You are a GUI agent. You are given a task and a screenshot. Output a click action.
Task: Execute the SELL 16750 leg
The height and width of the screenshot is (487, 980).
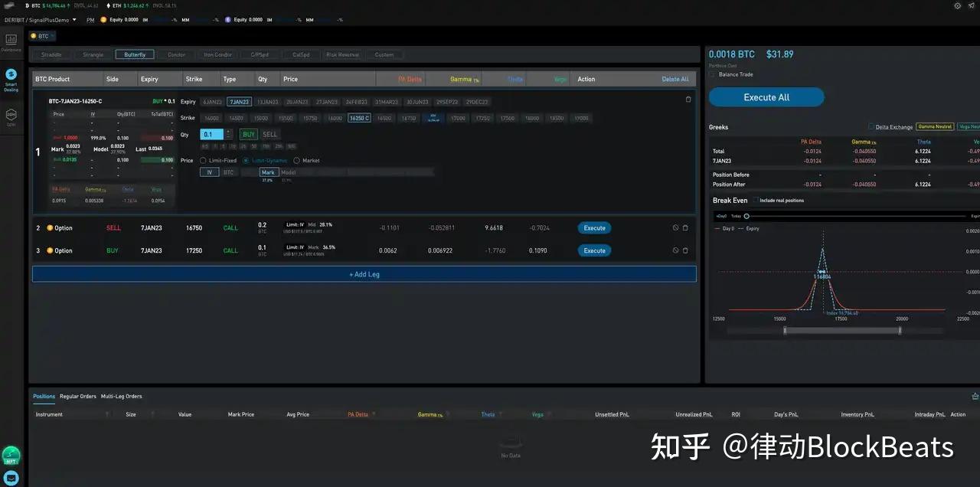[x=594, y=228]
